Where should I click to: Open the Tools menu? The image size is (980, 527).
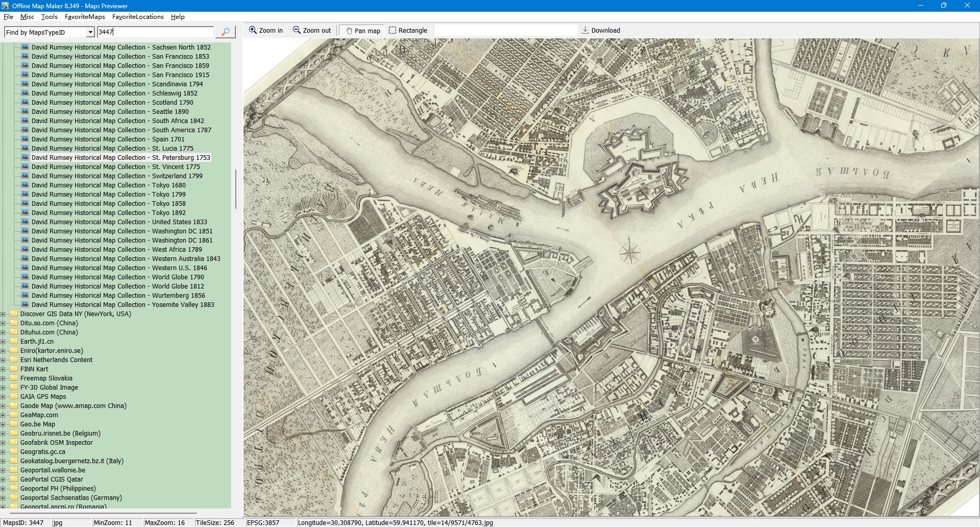(49, 17)
